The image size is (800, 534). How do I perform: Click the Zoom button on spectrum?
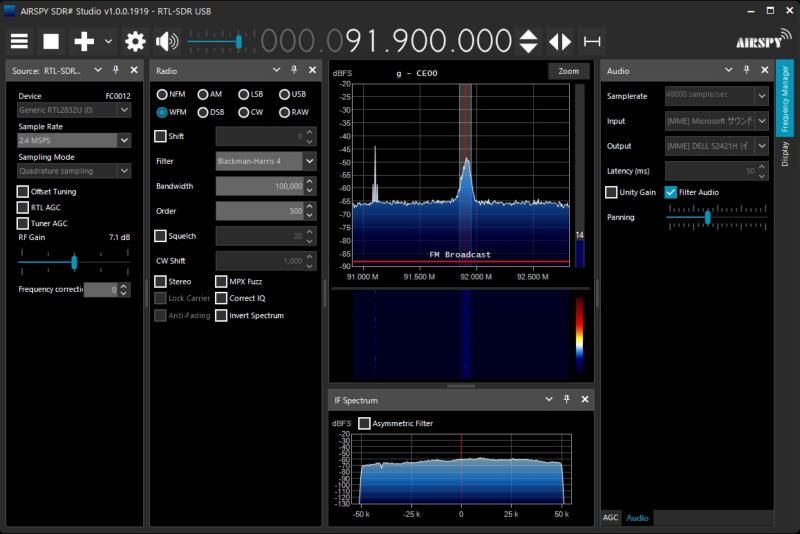568,71
